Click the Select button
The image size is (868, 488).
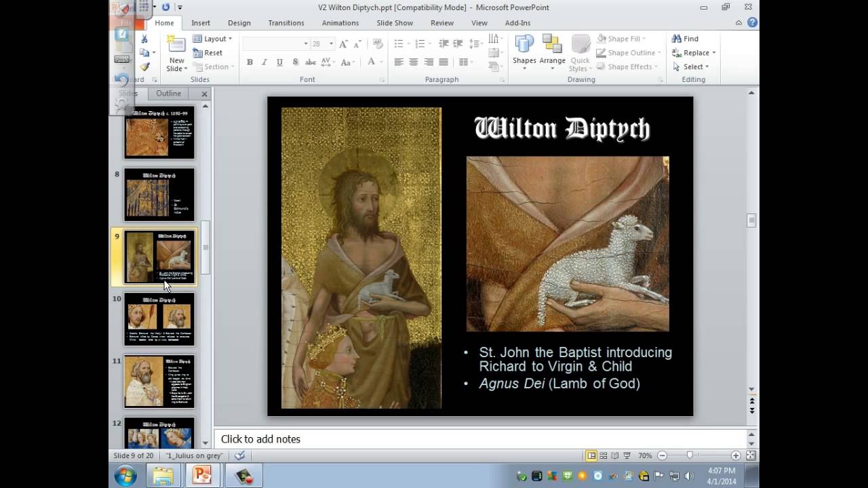[x=690, y=66]
